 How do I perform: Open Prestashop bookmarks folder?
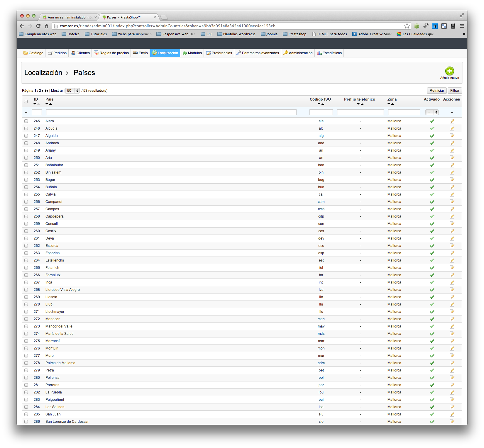(295, 34)
